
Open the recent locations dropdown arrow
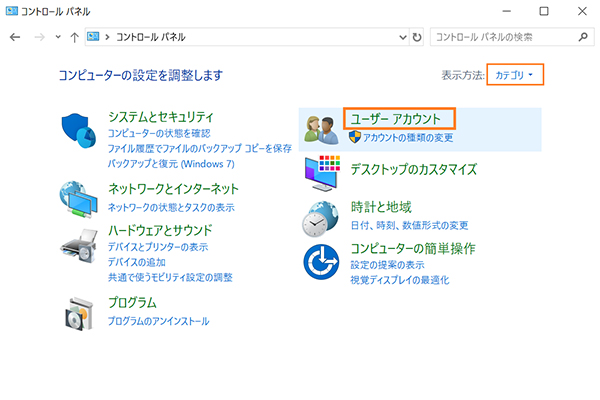pyautogui.click(x=58, y=37)
